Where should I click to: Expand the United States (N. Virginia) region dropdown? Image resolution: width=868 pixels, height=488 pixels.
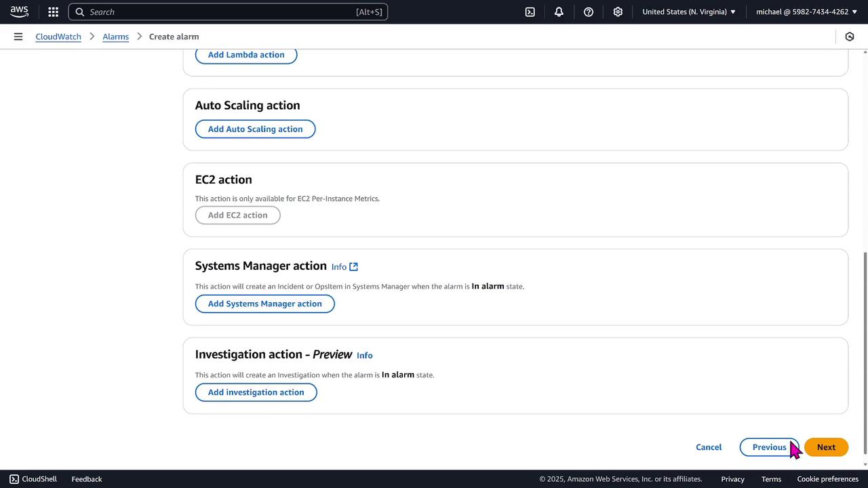689,12
